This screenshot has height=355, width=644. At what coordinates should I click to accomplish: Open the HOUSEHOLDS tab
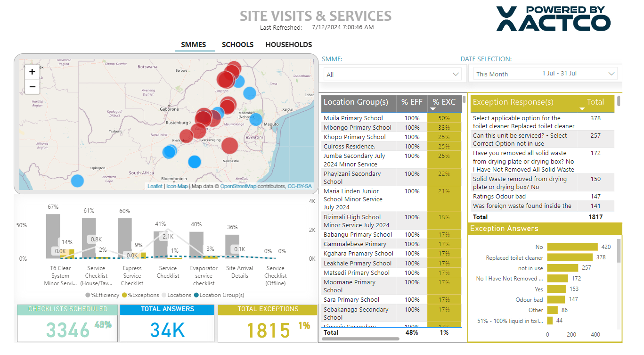[x=288, y=45]
